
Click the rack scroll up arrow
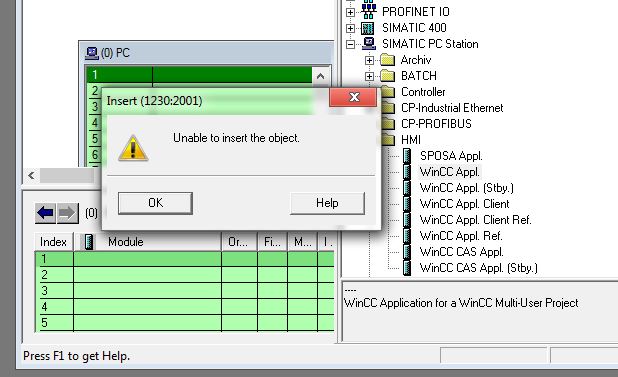[320, 76]
